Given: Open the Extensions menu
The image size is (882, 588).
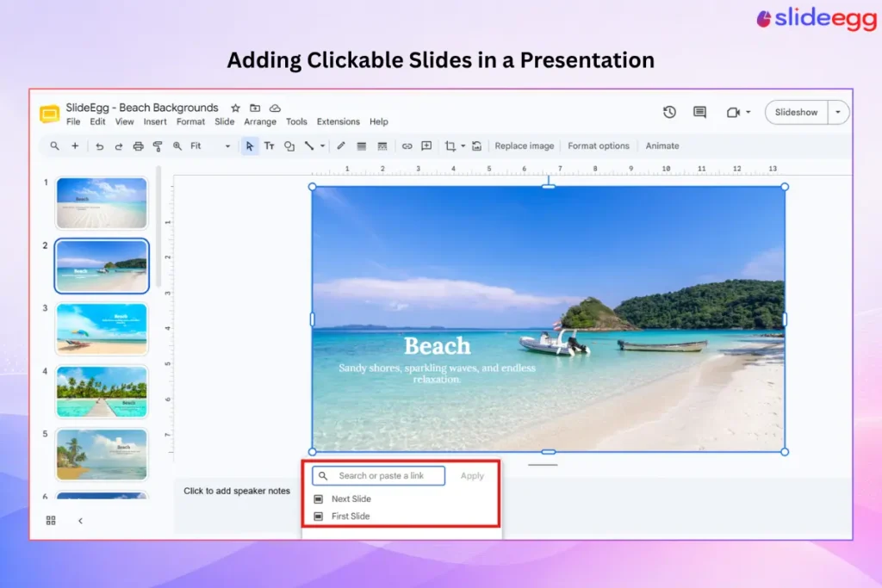Looking at the screenshot, I should 338,122.
